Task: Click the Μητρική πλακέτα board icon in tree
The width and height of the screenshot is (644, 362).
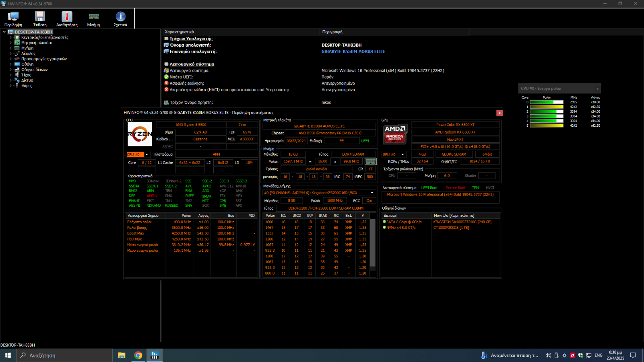Action: pos(17,43)
